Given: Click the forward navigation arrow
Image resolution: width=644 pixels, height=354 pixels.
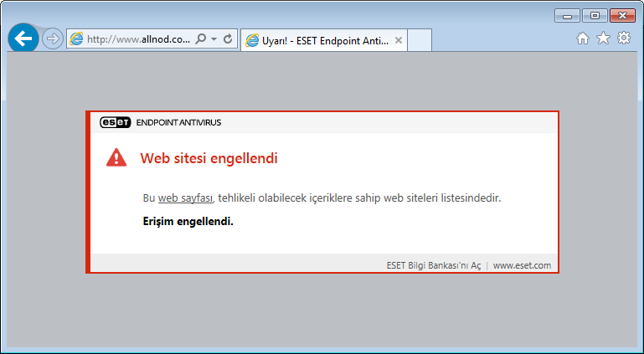Looking at the screenshot, I should point(53,39).
